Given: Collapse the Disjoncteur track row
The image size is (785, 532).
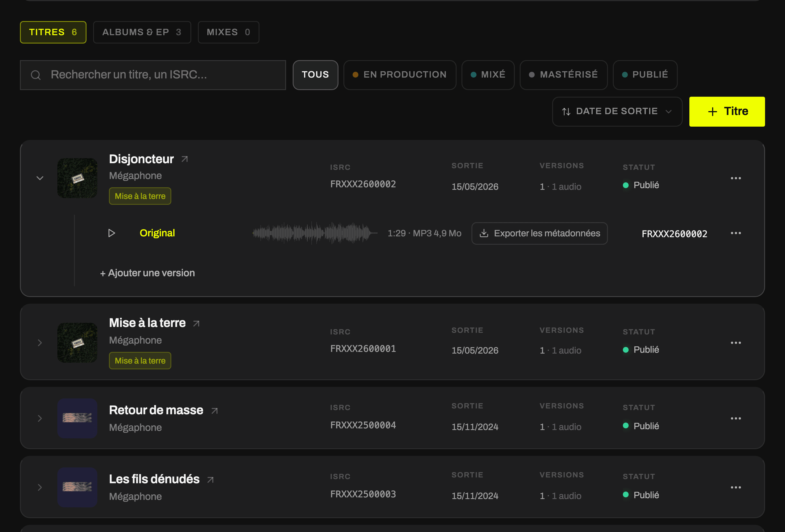Looking at the screenshot, I should pos(40,178).
